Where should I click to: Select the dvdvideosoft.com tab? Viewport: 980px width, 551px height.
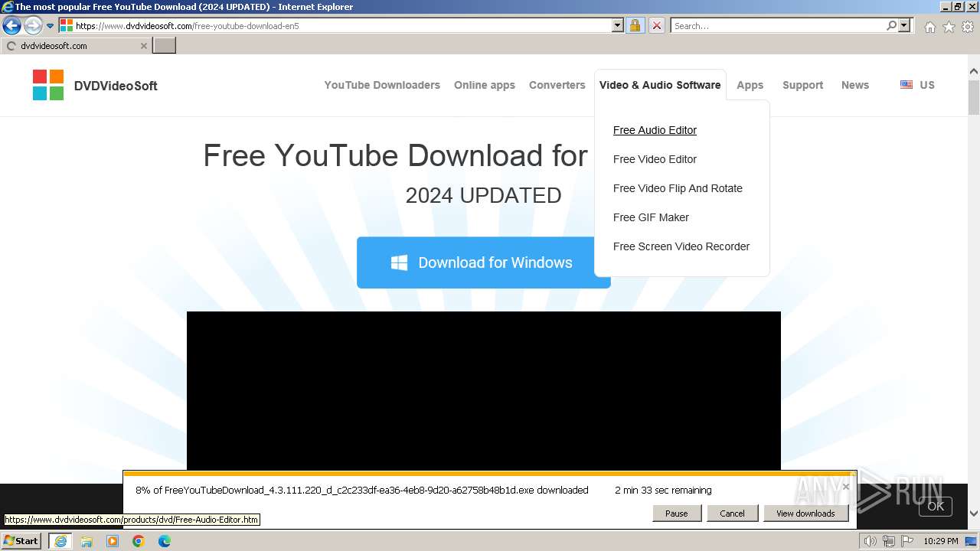pyautogui.click(x=75, y=46)
